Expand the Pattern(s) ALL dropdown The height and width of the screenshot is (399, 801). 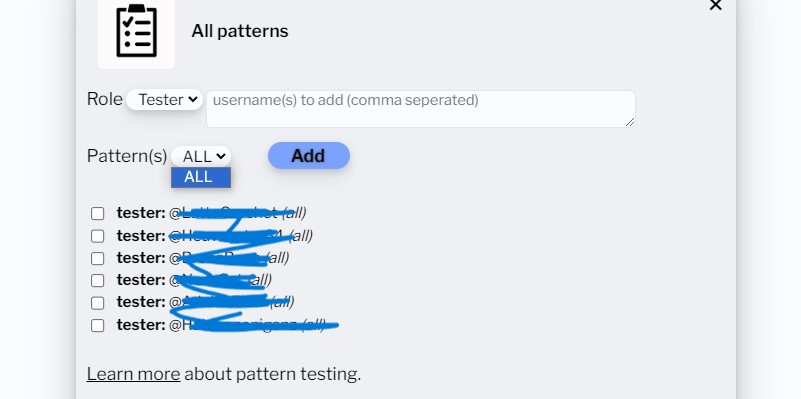201,156
